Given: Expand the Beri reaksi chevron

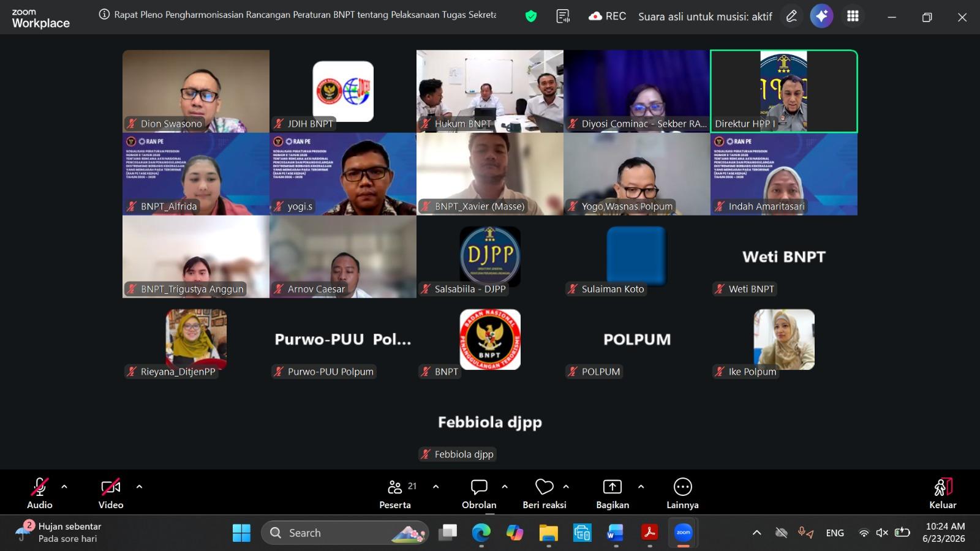Looking at the screenshot, I should (x=566, y=487).
